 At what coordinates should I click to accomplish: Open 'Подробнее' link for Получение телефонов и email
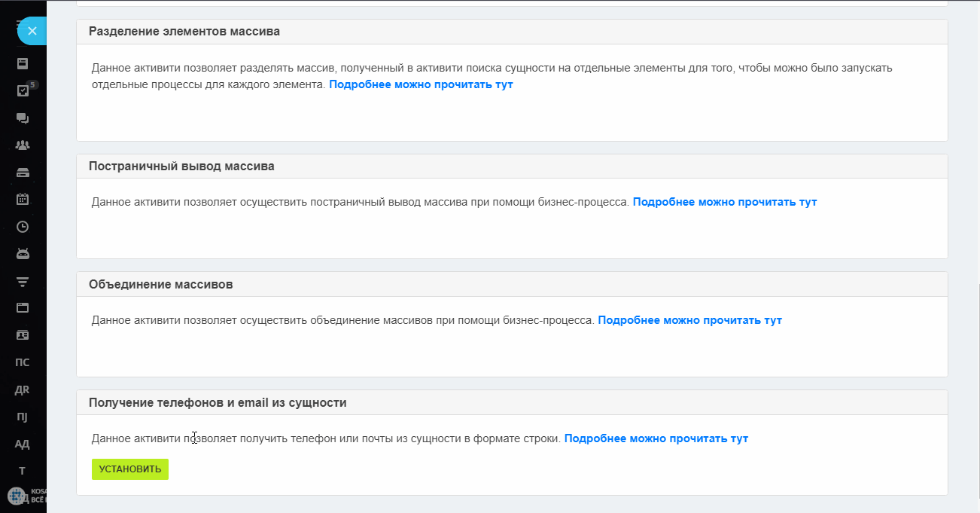tap(656, 438)
